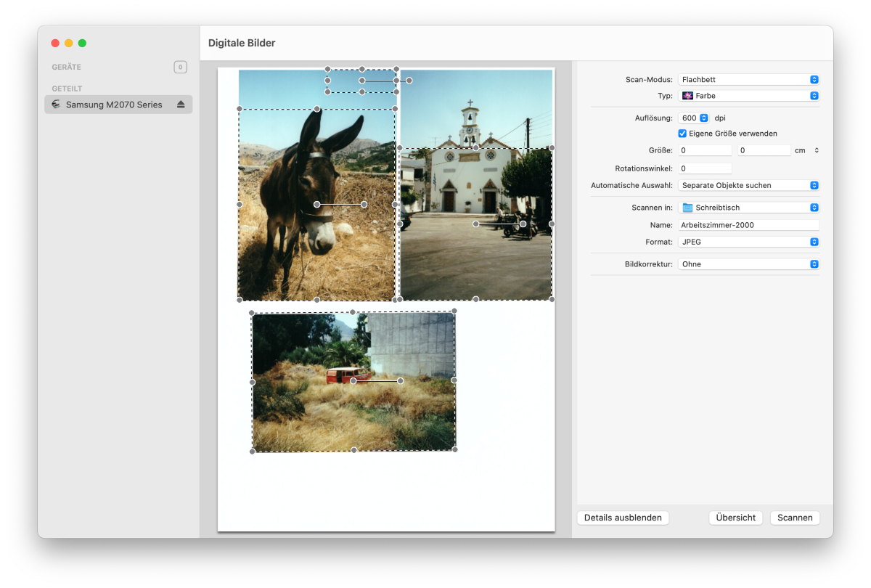
Task: Focus the second Größe height field
Action: pos(764,150)
